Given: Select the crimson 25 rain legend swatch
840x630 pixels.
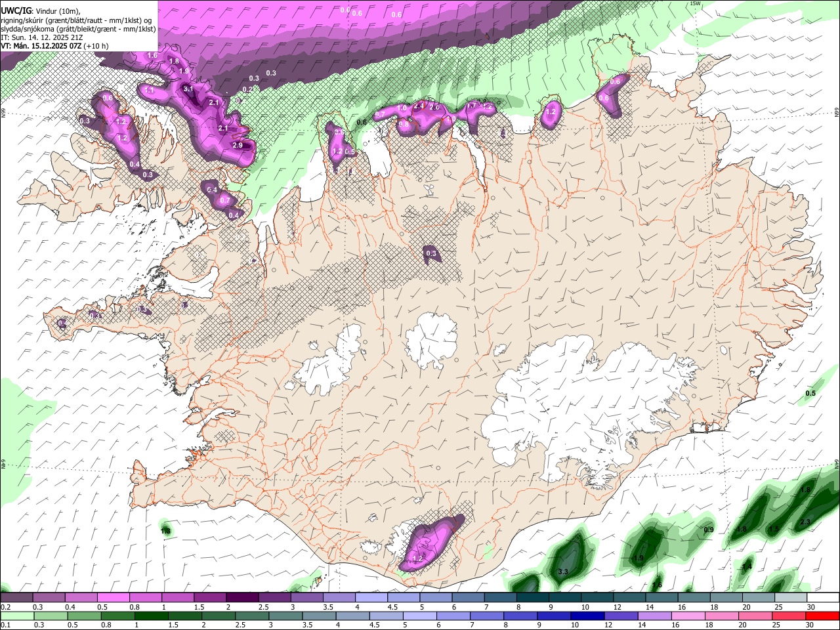Looking at the screenshot, I should pyautogui.click(x=787, y=616).
